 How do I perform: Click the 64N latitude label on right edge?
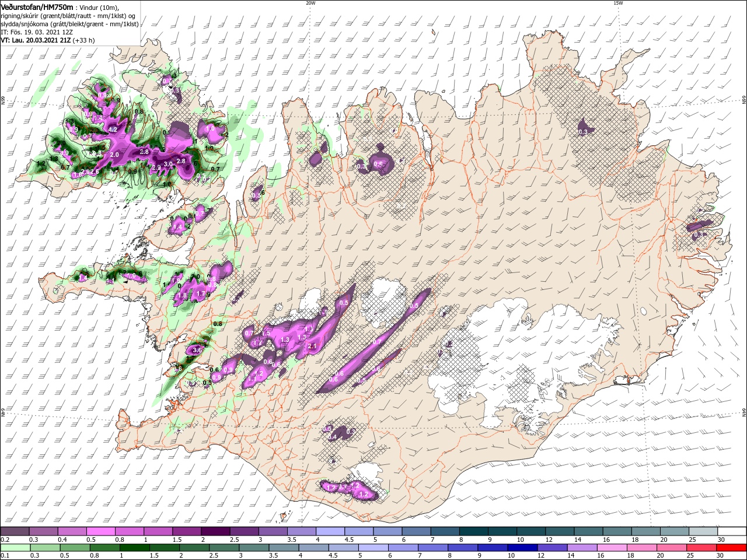pyautogui.click(x=744, y=412)
